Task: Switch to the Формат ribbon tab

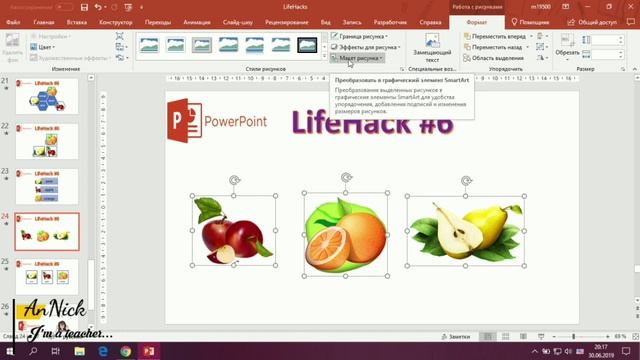Action: (477, 22)
